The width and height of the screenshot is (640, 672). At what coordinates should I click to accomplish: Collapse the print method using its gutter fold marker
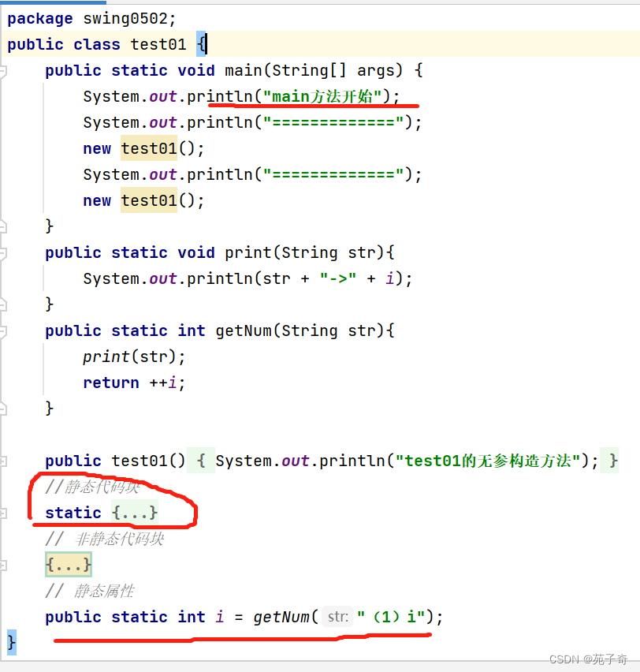pos(3,253)
